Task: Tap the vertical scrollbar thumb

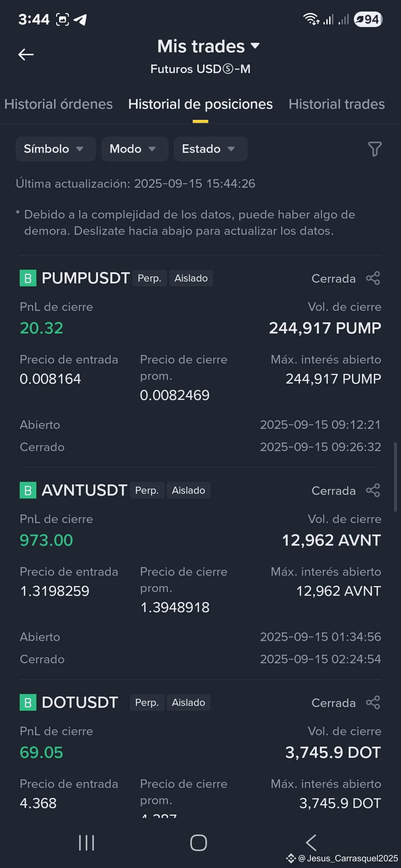Action: click(395, 477)
